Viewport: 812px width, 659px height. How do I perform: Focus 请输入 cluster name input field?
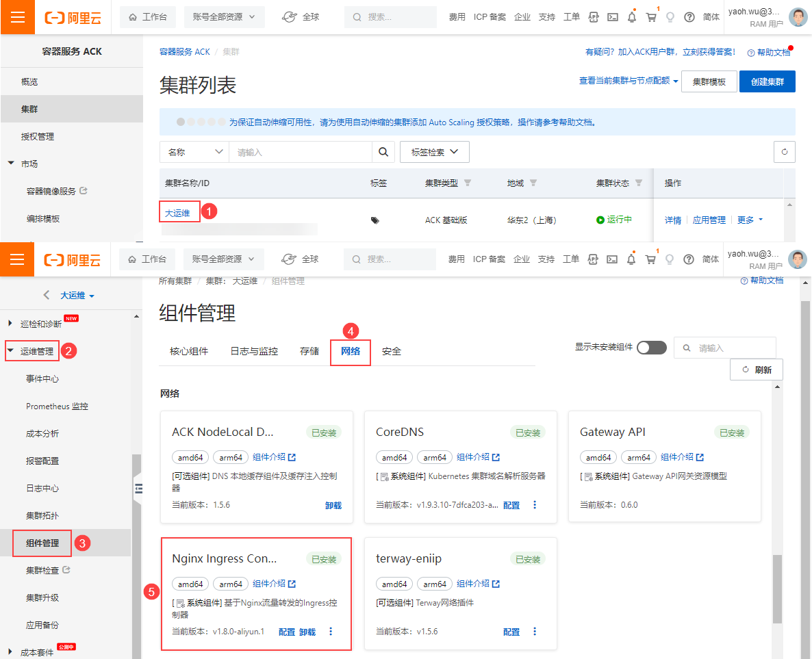(301, 152)
